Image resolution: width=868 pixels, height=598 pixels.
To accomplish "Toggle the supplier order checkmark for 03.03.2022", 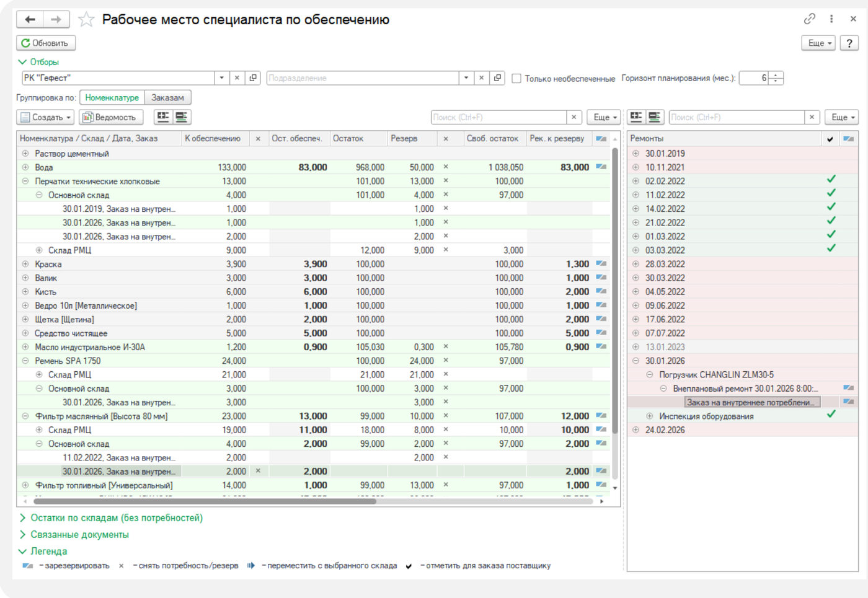I will [831, 248].
